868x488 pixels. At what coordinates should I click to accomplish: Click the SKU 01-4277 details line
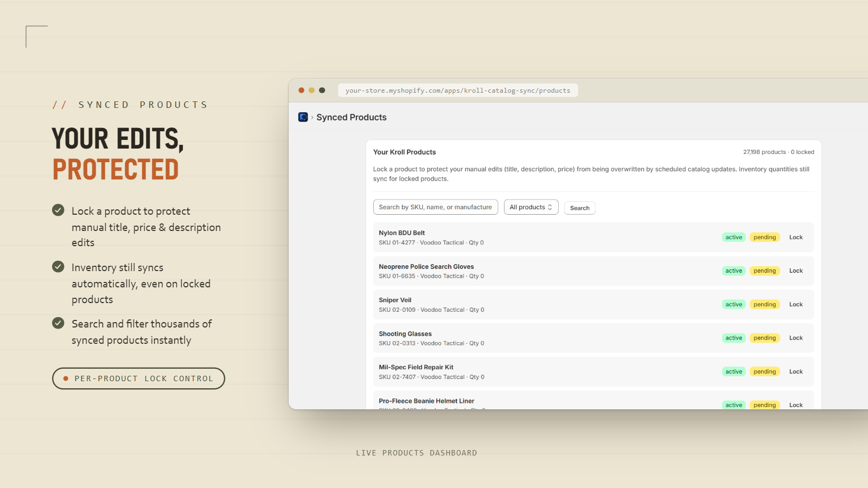pos(431,243)
